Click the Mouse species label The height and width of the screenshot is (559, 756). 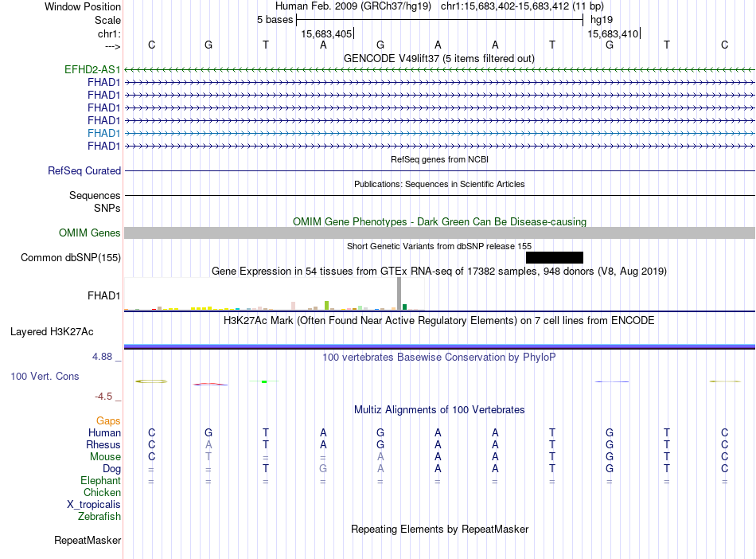tap(105, 457)
